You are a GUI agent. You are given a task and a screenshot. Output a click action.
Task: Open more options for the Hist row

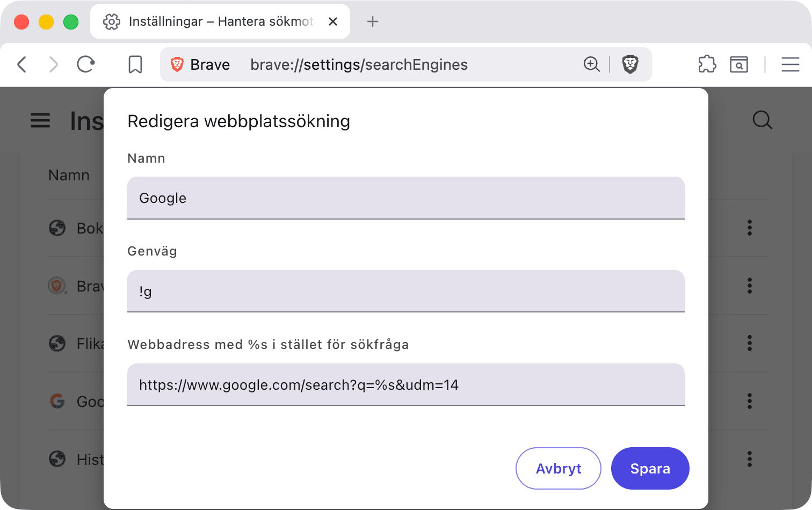click(x=750, y=459)
